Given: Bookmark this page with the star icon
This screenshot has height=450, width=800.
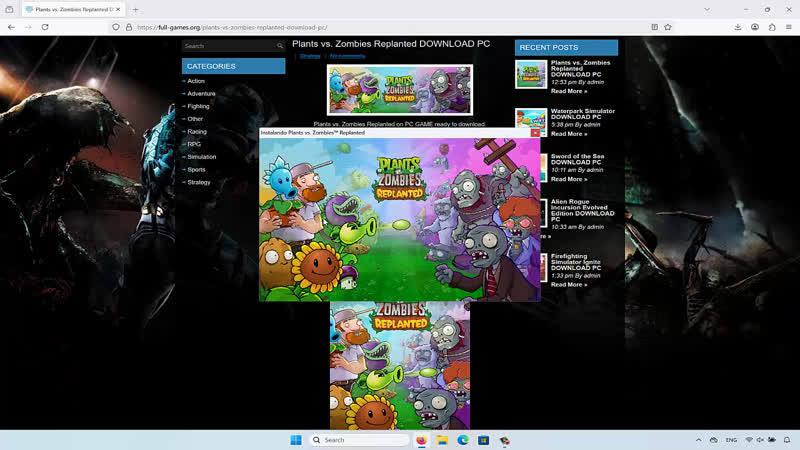Looking at the screenshot, I should click(668, 27).
